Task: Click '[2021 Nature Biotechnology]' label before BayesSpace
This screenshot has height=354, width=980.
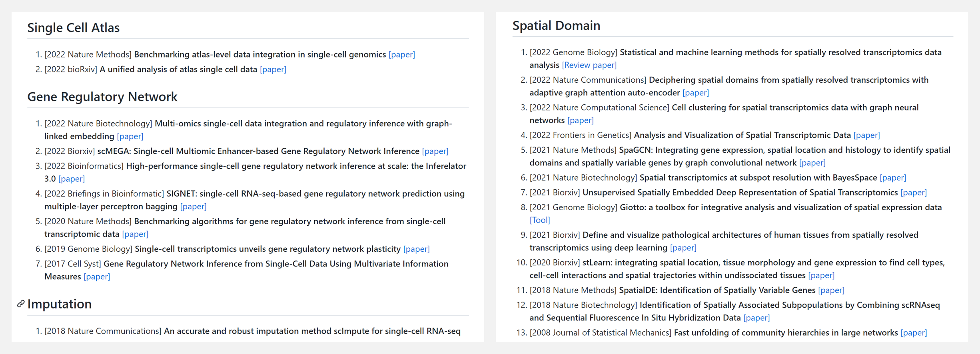Action: [583, 177]
